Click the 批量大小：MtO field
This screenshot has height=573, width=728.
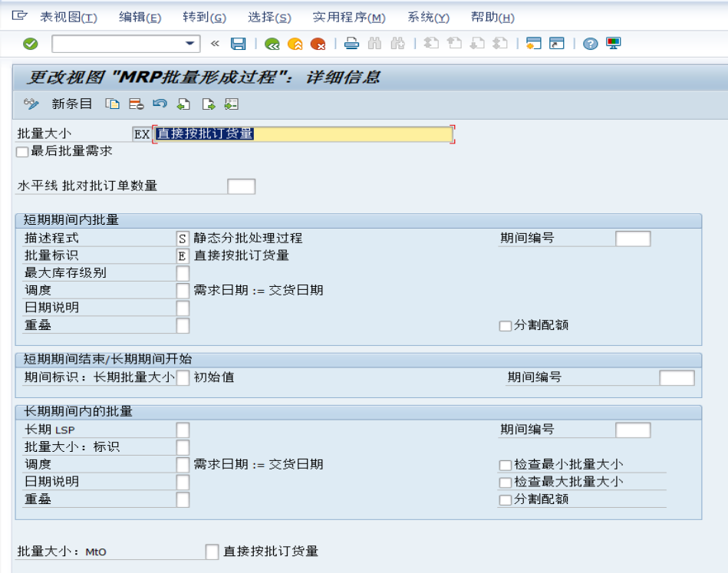pos(212,552)
